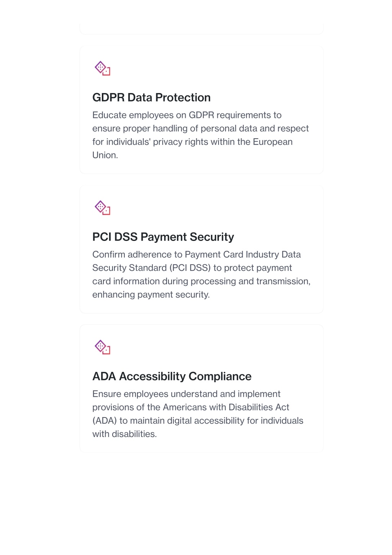Click the ADA Accessibility Compliance card icon
Viewport: 392px width, 555px height.
click(x=103, y=347)
